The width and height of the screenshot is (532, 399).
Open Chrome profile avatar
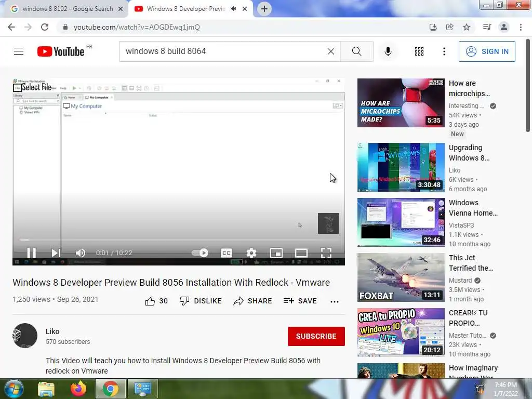click(504, 27)
